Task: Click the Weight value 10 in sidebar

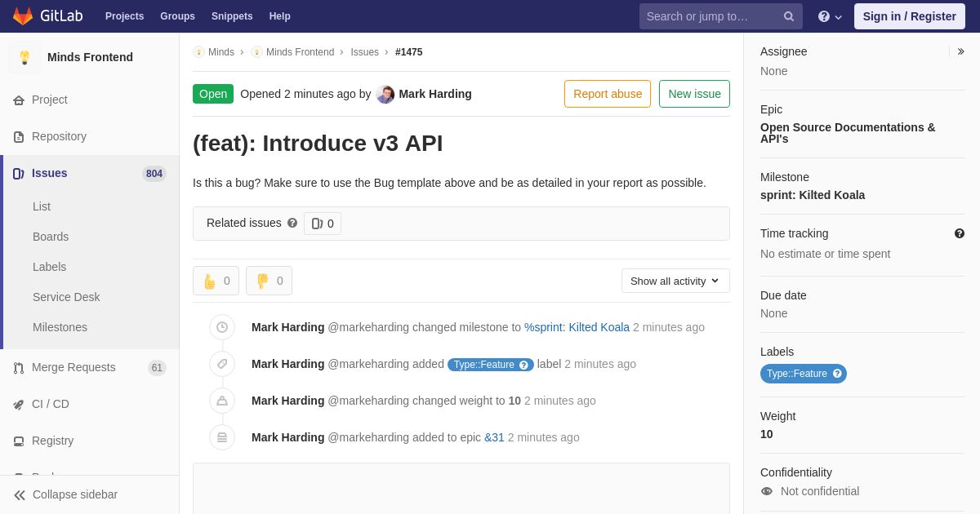Action: (x=767, y=434)
